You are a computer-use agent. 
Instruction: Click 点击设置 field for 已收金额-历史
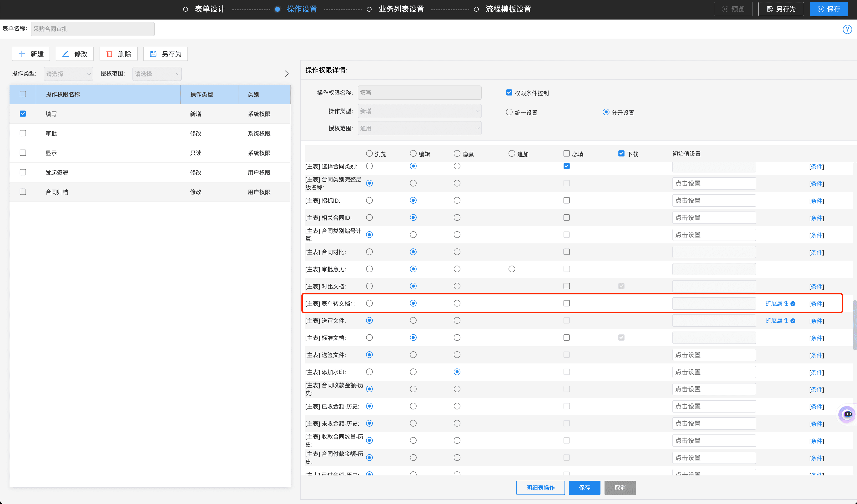click(714, 406)
